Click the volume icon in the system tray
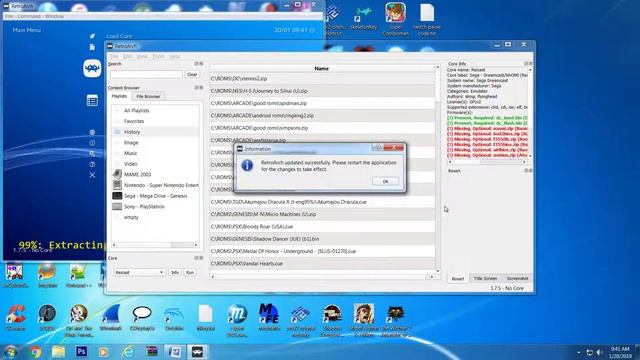This screenshot has width=640, height=360. (x=600, y=352)
